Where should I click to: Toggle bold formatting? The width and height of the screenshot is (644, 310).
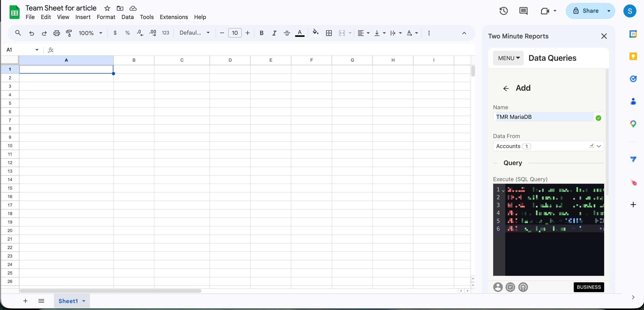coord(262,33)
